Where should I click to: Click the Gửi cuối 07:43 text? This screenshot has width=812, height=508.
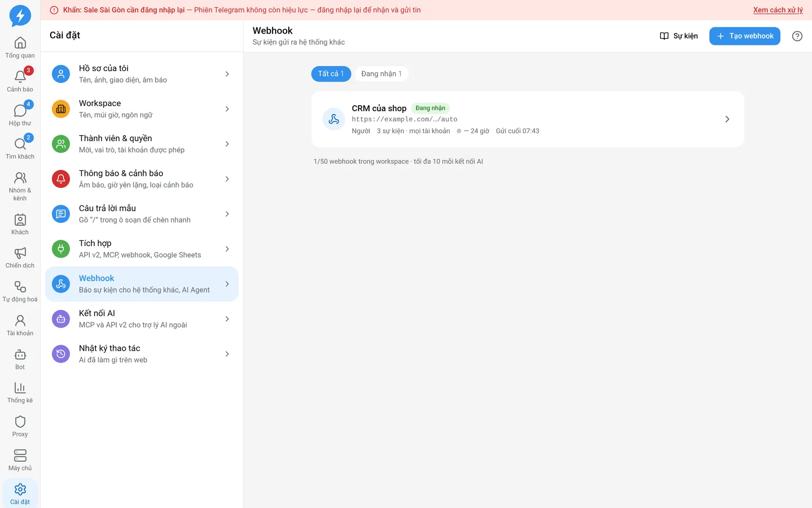(x=518, y=131)
